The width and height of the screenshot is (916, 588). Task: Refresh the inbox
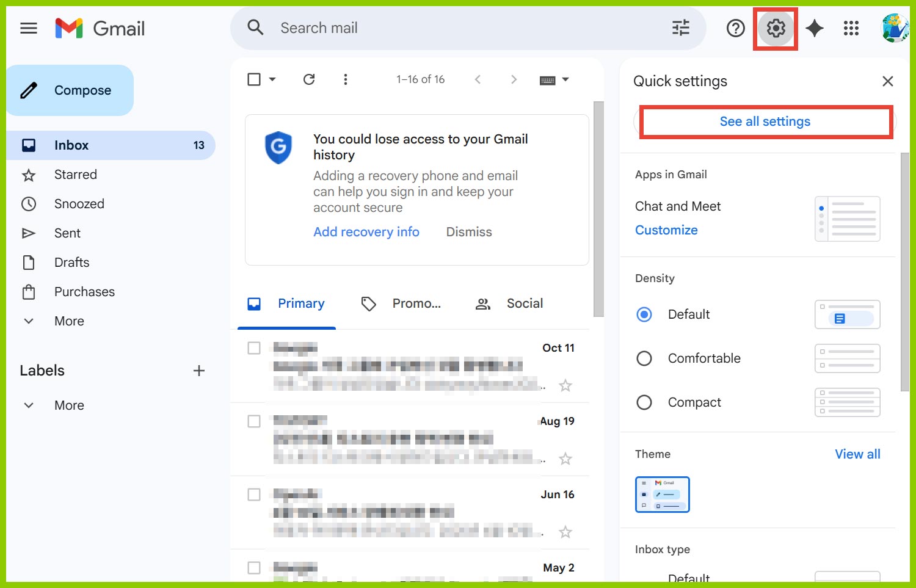pos(309,79)
